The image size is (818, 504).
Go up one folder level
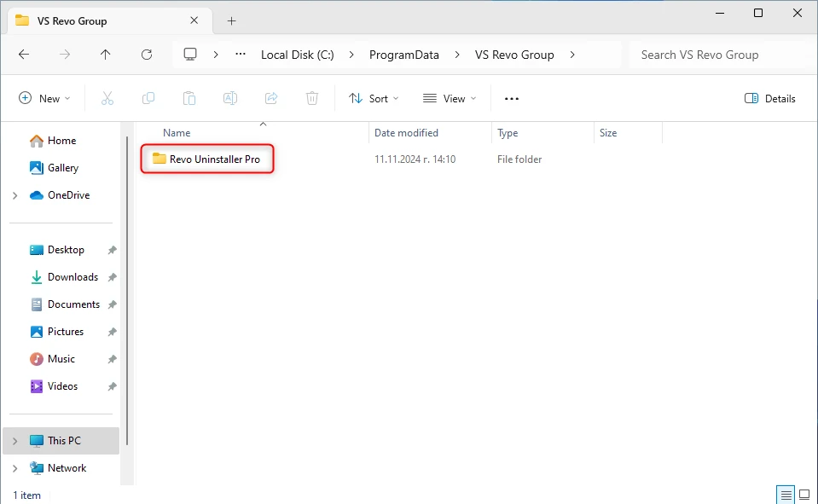click(106, 55)
